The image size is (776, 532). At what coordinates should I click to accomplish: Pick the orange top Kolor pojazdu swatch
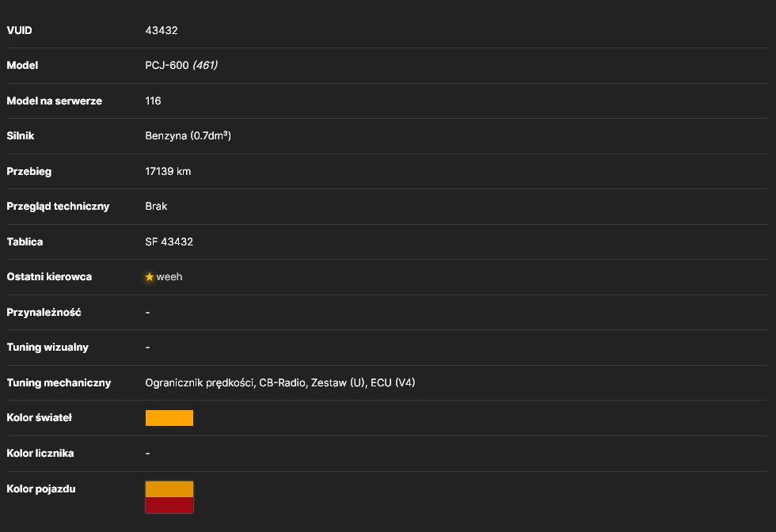pos(169,489)
